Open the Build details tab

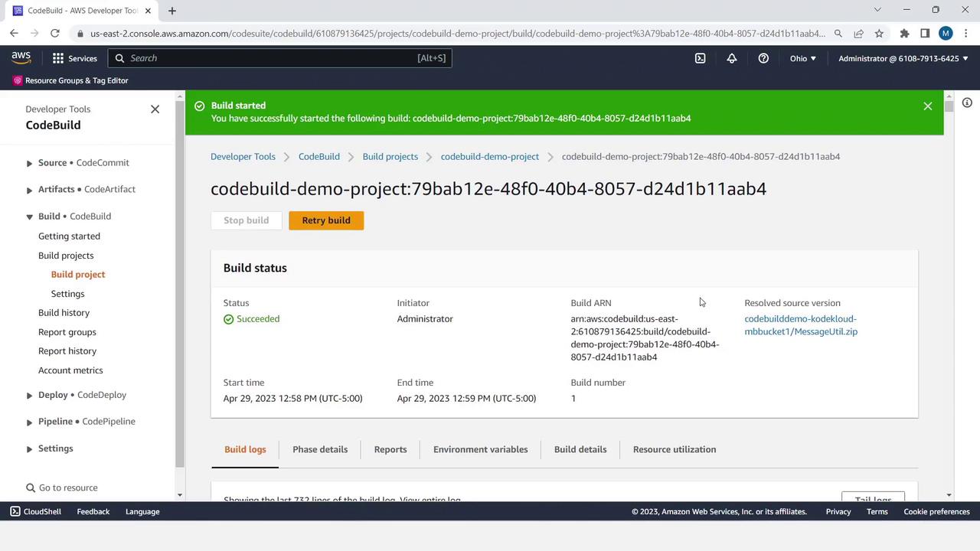tap(580, 449)
